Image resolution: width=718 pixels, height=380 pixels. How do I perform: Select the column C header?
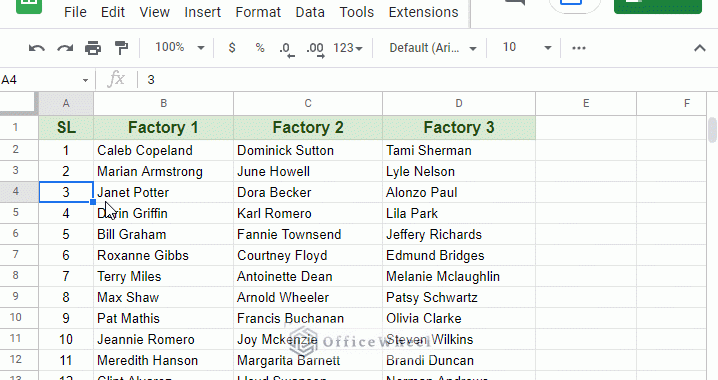coord(308,103)
